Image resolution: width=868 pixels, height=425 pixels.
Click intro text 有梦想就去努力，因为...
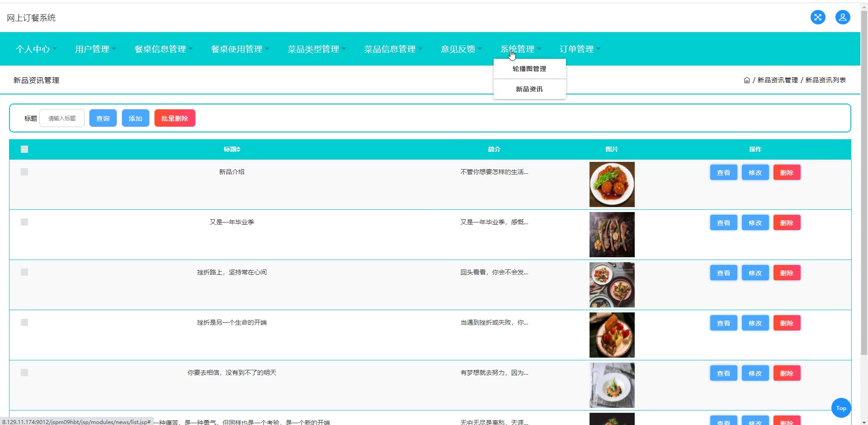coord(494,373)
